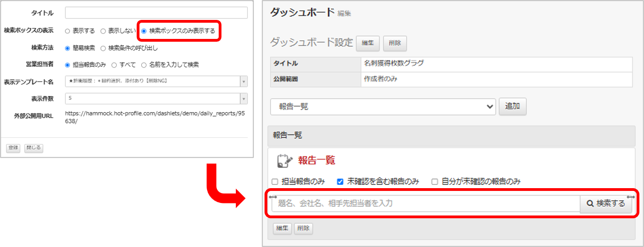Tick 自分が未確認の報告のみ checkbox

pyautogui.click(x=435, y=182)
